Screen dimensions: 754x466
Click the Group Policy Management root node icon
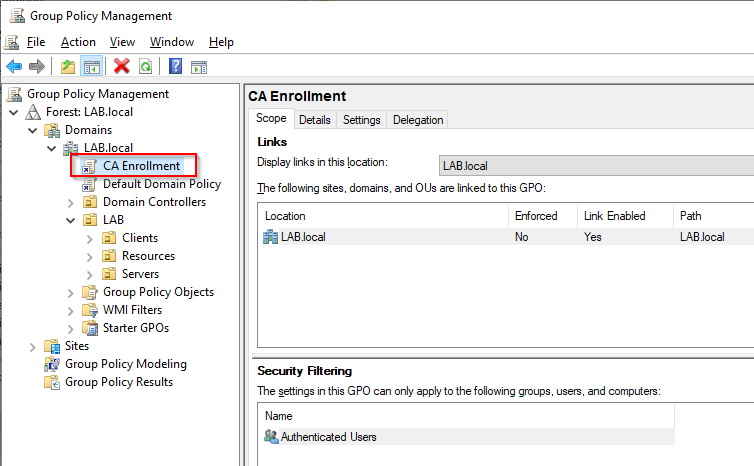tap(14, 94)
